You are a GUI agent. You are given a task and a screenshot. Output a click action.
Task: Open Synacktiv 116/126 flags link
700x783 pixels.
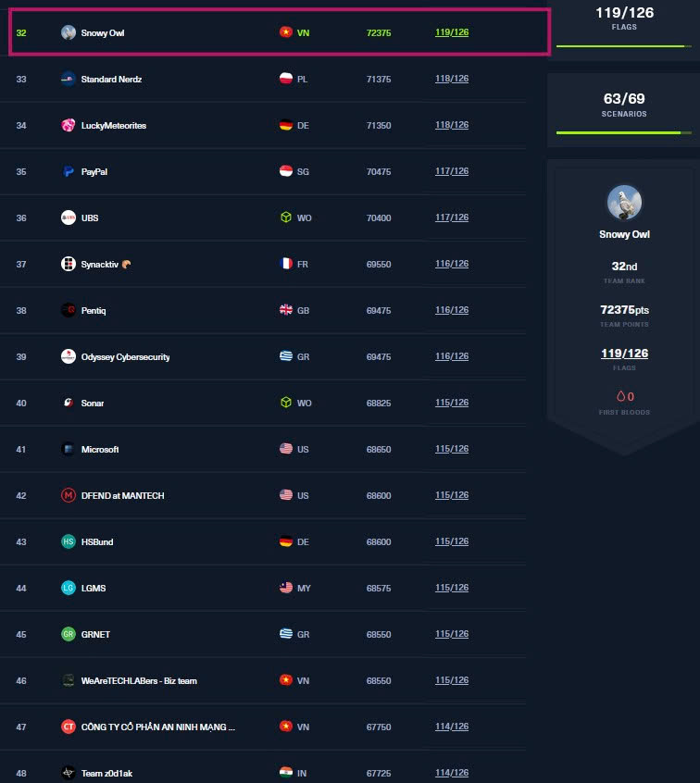pyautogui.click(x=452, y=264)
